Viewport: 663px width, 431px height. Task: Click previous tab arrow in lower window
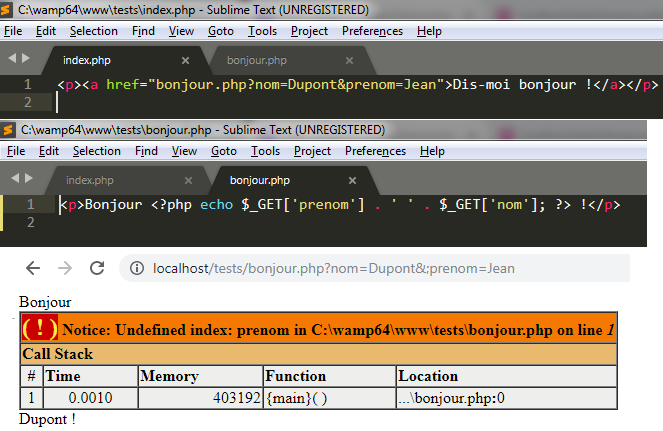tap(15, 178)
